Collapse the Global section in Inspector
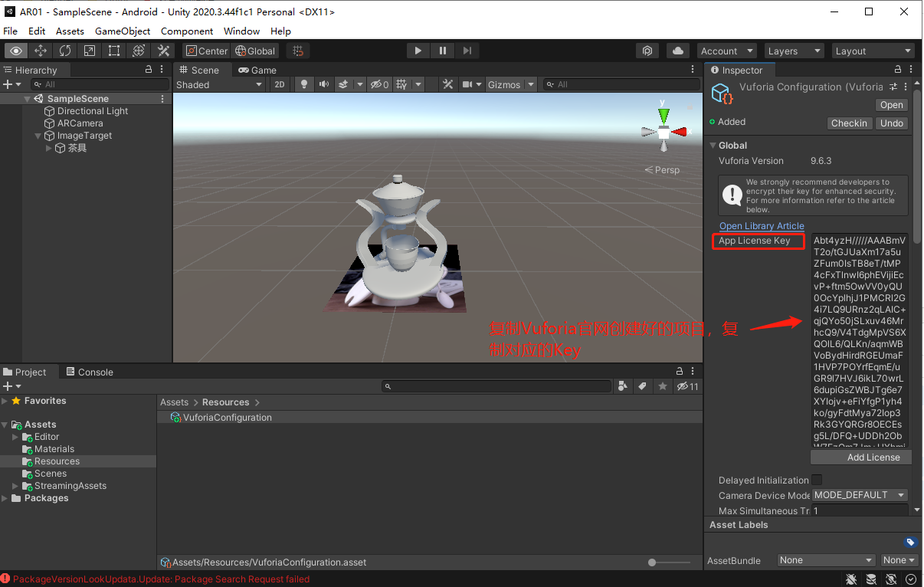Viewport: 924px width, 587px height. pos(713,145)
